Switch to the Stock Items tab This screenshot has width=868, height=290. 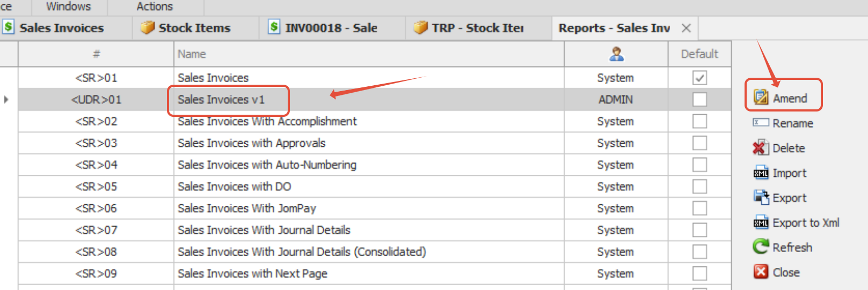click(195, 28)
